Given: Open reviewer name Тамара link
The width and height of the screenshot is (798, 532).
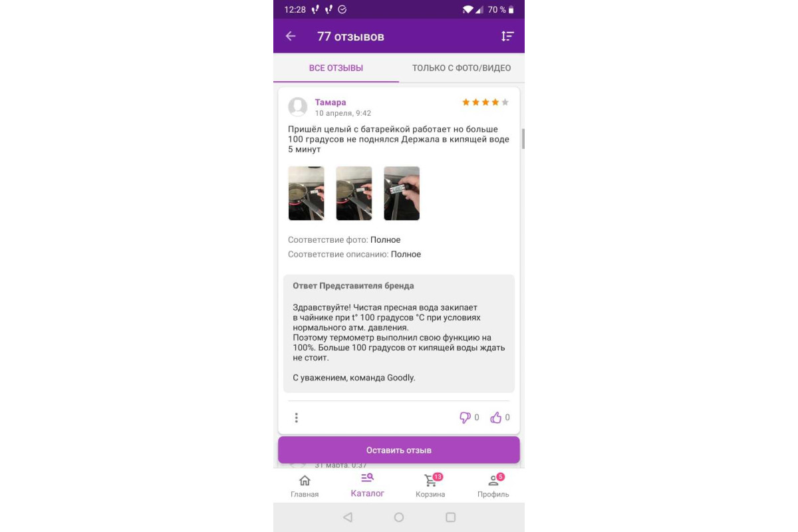Looking at the screenshot, I should pyautogui.click(x=331, y=102).
